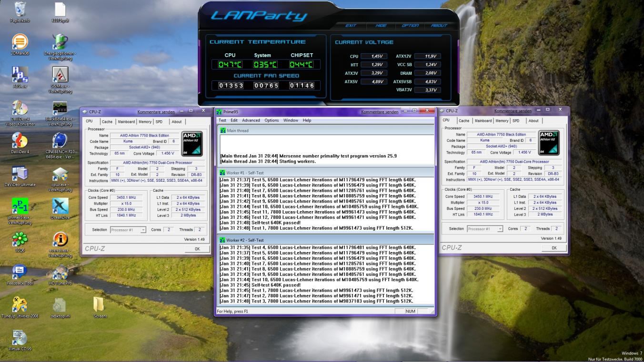Screen dimensions: 644x362
Task: Open DaViDeo 4 Video-Konverter icon
Action: 20,108
